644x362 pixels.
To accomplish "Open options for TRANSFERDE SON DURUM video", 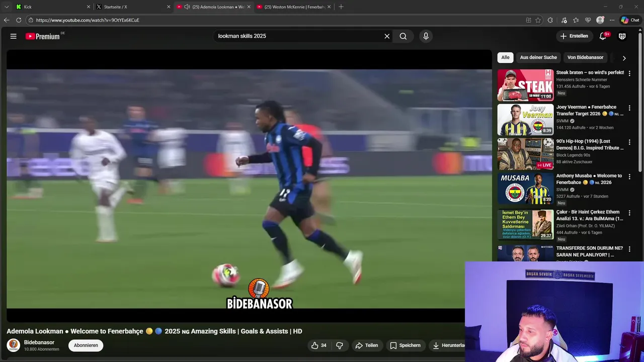I will (x=629, y=249).
